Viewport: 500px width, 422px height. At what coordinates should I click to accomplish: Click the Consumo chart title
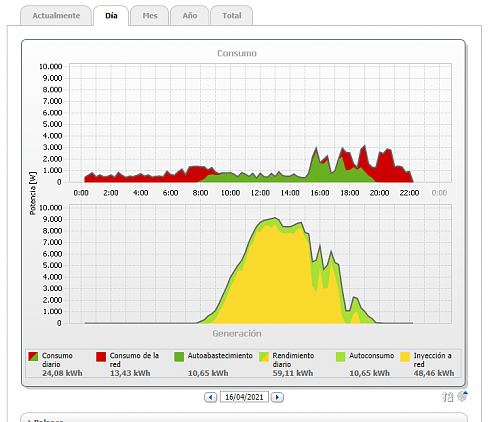[237, 53]
